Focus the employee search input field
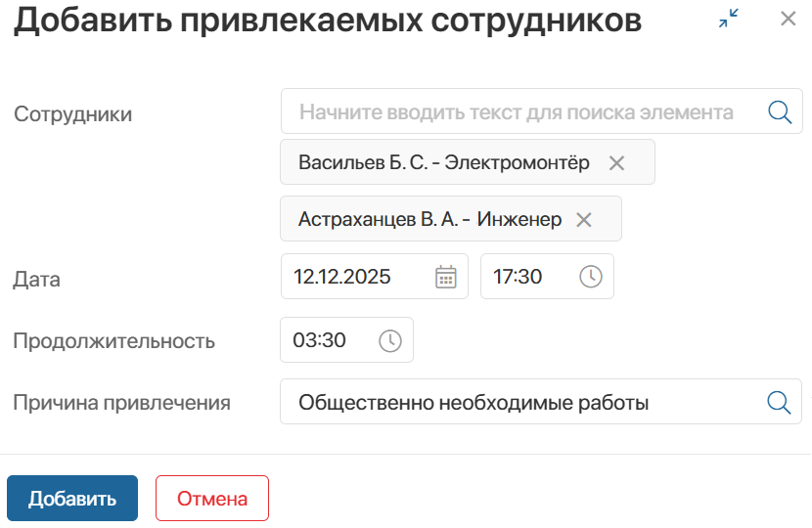812x528 pixels. 517,111
